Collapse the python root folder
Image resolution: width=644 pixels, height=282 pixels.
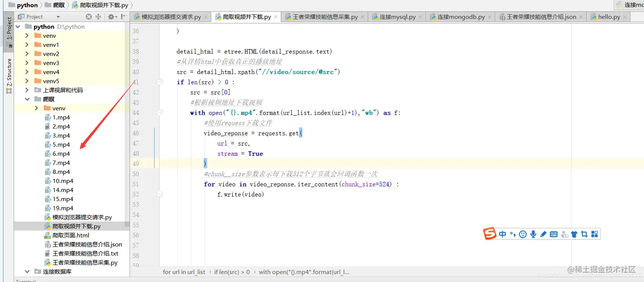click(18, 26)
